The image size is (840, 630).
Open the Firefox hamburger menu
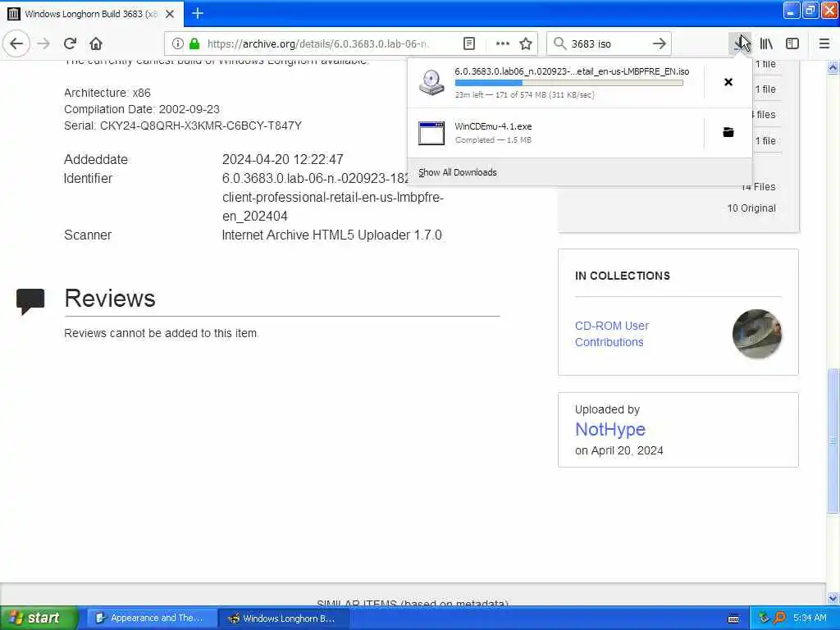tap(824, 43)
